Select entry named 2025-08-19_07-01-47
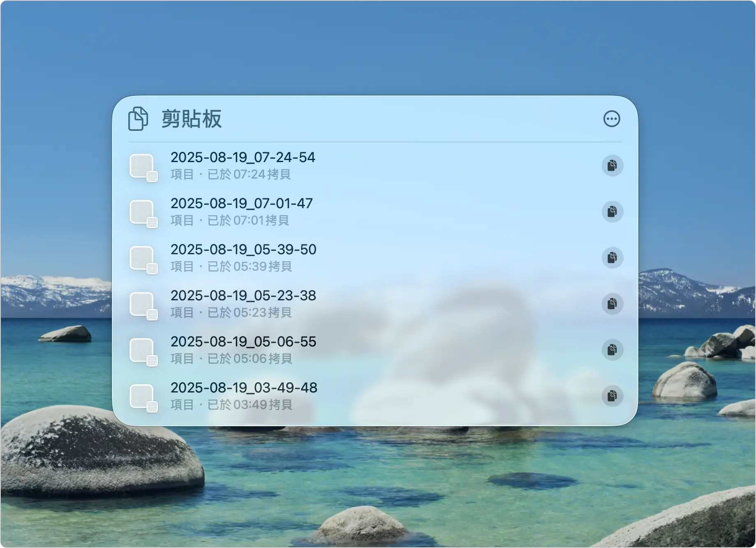Screen dimensions: 756x548 pos(241,203)
